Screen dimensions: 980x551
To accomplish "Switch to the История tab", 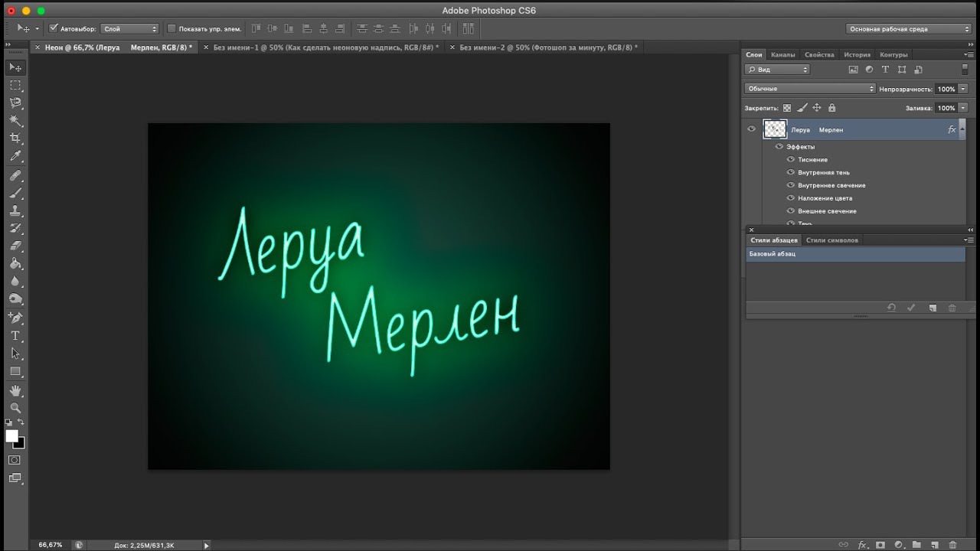I will (857, 54).
